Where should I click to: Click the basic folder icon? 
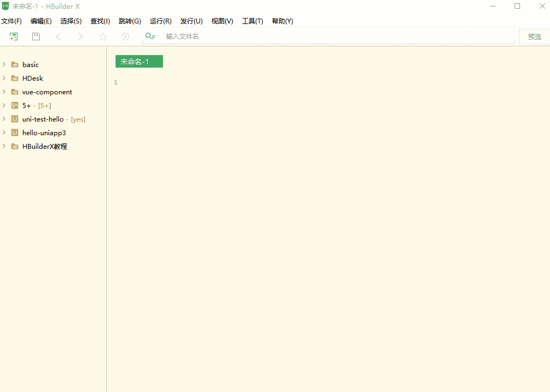point(15,64)
